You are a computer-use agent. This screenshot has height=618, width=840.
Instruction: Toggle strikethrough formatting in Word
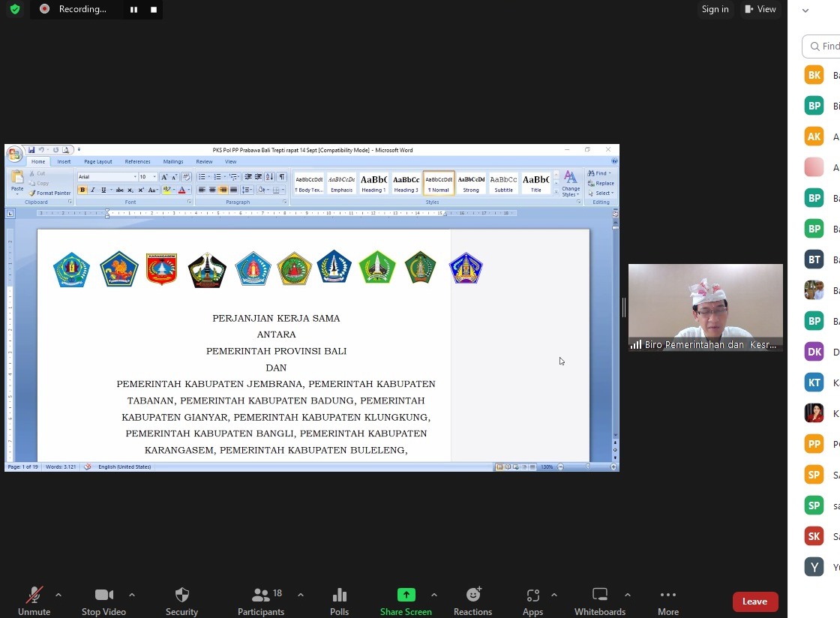(119, 190)
